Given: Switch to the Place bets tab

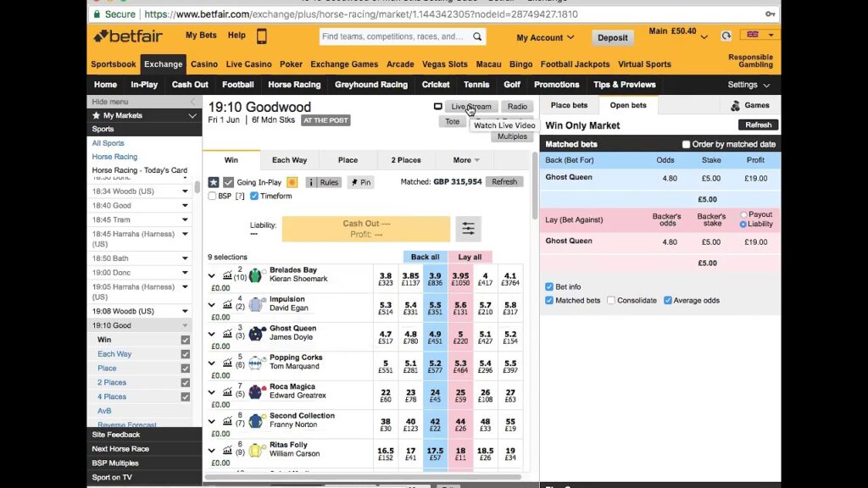Looking at the screenshot, I should [x=569, y=105].
